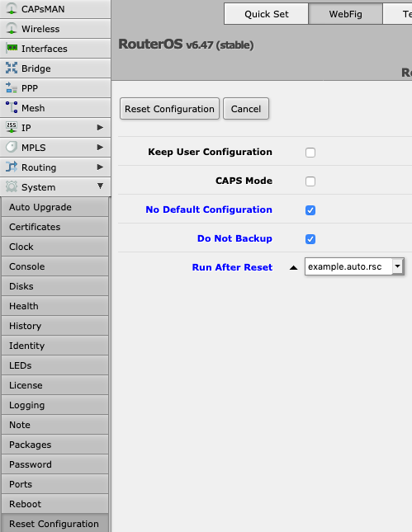Click the RouterOS v6.47 version heading
This screenshot has height=532, width=412.
tap(186, 45)
